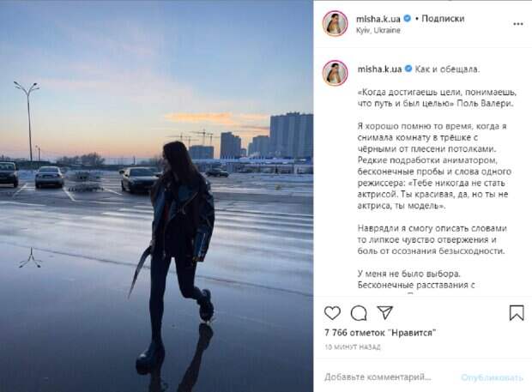Open avatar next to the caption
Viewport: 532px width, 392px height.
click(336, 73)
